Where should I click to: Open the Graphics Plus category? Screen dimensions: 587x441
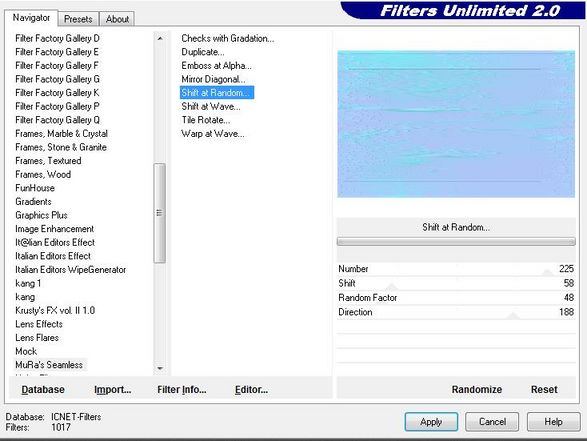[41, 215]
